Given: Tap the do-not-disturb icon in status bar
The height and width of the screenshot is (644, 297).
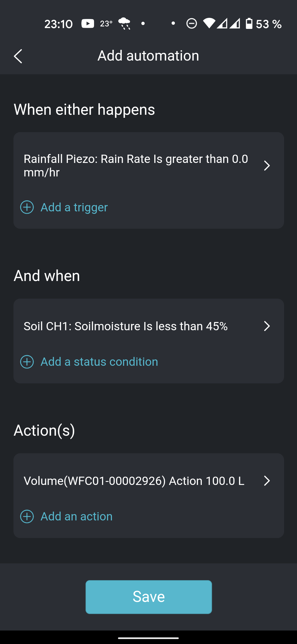Looking at the screenshot, I should (x=191, y=24).
